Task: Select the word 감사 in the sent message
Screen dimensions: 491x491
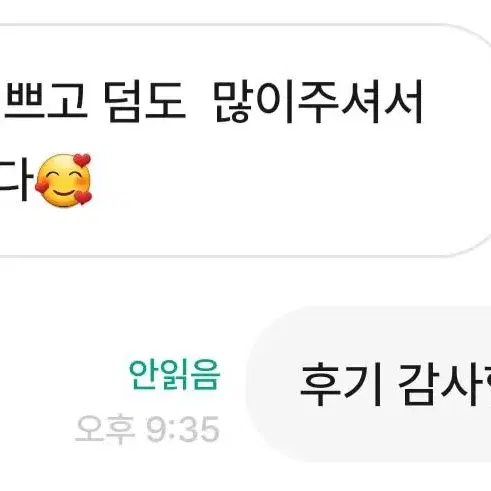Action: pos(437,385)
